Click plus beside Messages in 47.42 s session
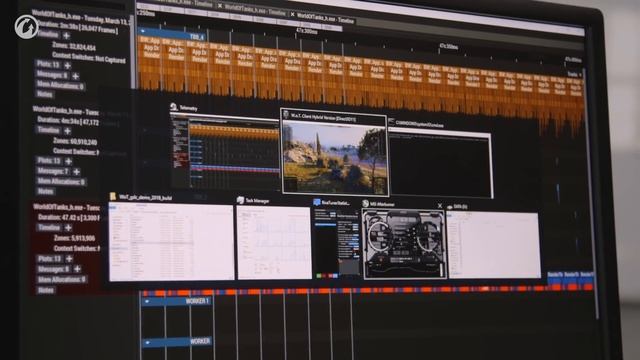 click(77, 269)
